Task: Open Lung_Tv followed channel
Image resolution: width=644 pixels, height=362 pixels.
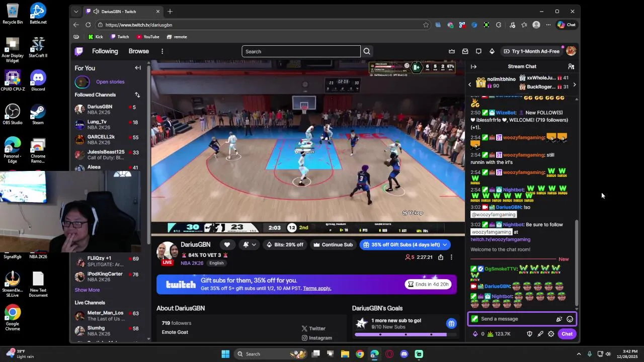Action: [107, 125]
